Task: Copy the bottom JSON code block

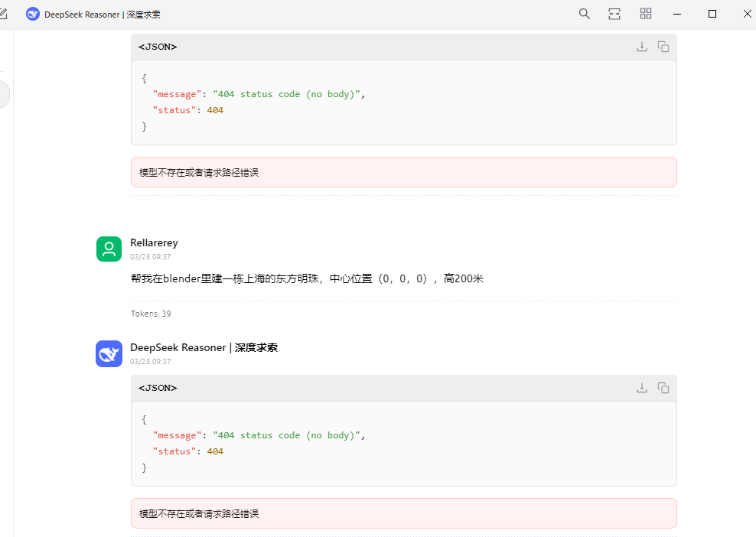Action: click(663, 388)
